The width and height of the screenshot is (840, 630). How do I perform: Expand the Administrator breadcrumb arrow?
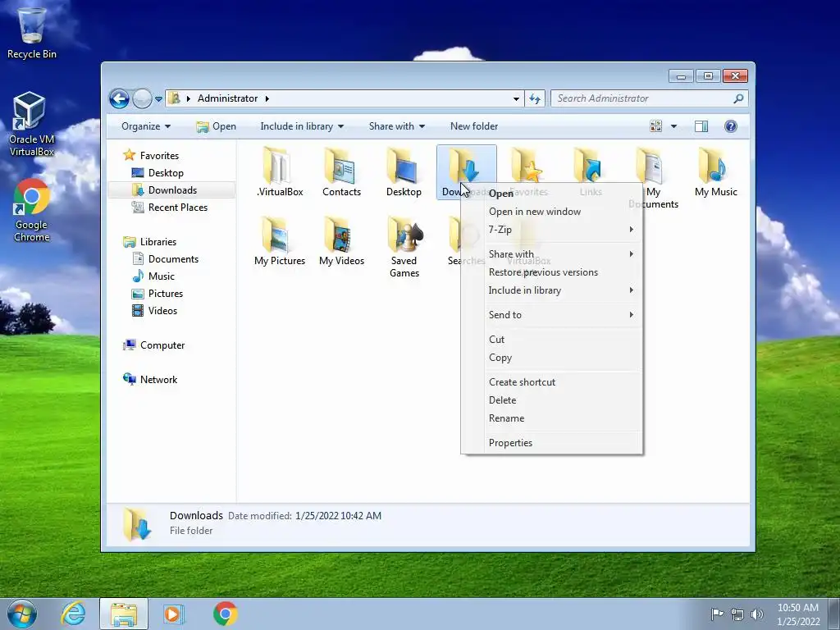point(267,98)
